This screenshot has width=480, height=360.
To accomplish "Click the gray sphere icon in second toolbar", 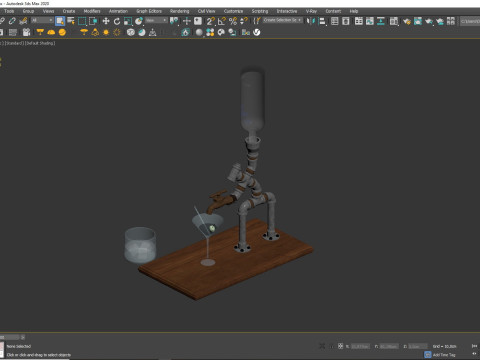I will click(x=199, y=32).
